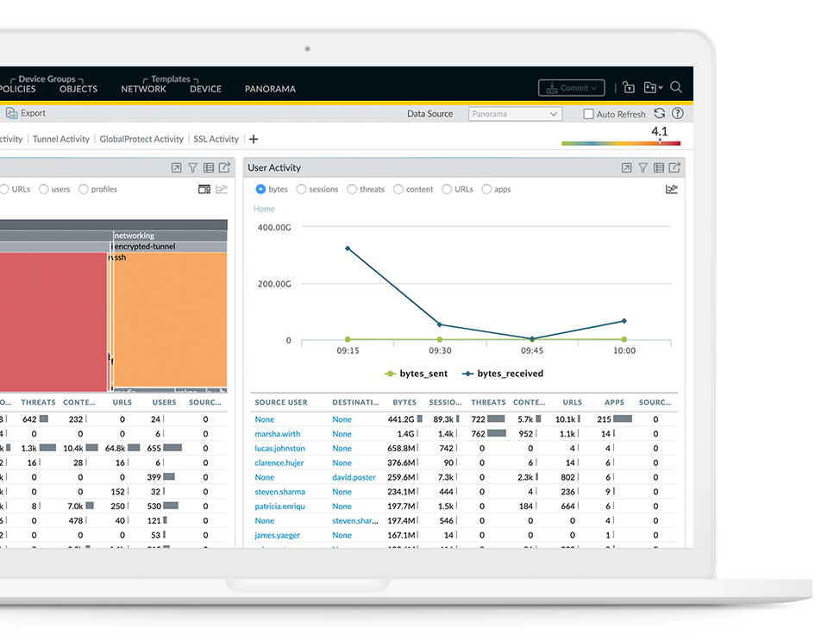Image resolution: width=840 pixels, height=642 pixels.
Task: Click the 4.1 risk level color bar
Action: click(x=621, y=143)
